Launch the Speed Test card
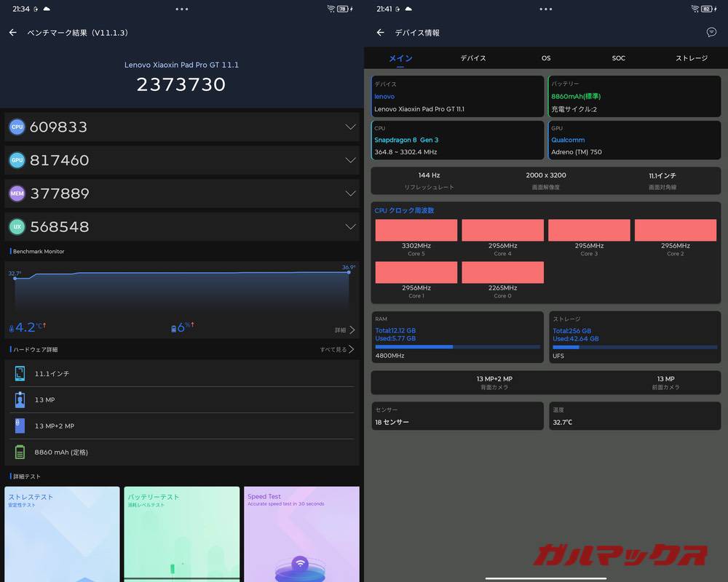 pos(301,534)
